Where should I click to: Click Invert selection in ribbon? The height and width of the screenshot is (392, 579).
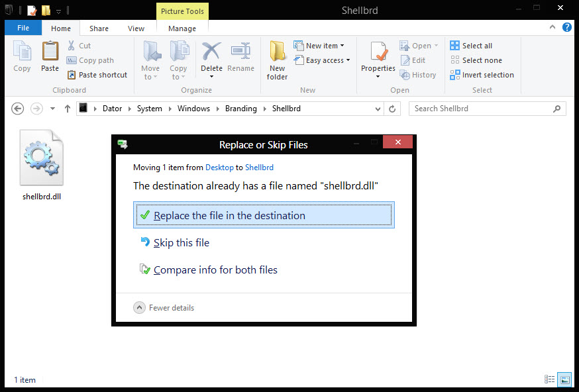482,75
